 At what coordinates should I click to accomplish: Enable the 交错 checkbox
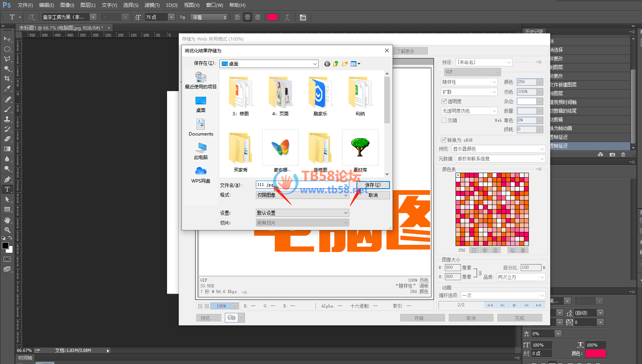[444, 120]
